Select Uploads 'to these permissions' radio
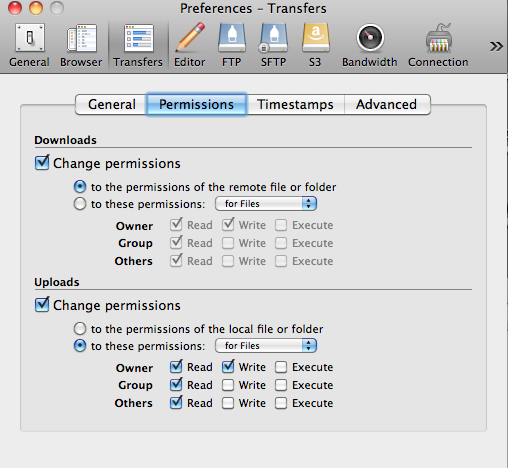 pyautogui.click(x=80, y=346)
